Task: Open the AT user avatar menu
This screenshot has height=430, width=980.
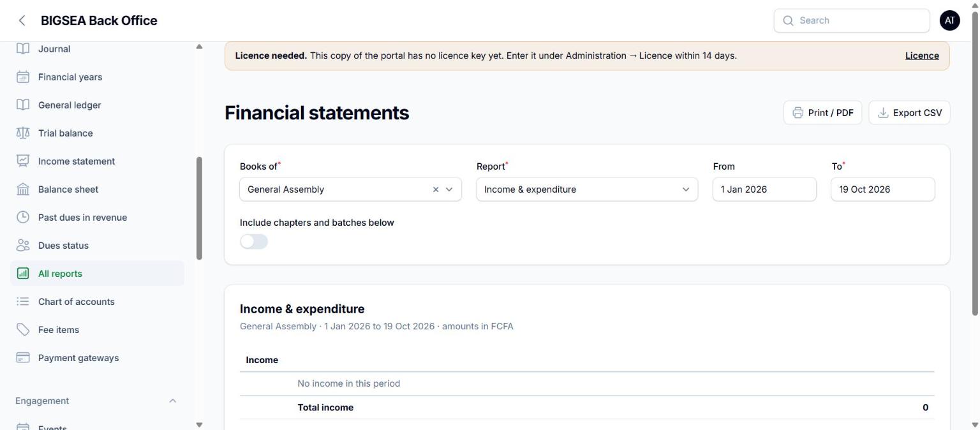Action: point(949,20)
